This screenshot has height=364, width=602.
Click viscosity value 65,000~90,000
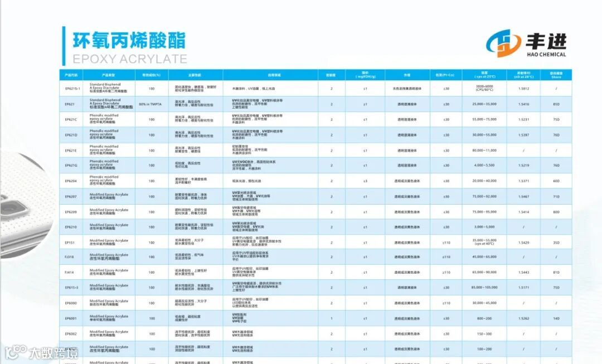click(x=484, y=272)
